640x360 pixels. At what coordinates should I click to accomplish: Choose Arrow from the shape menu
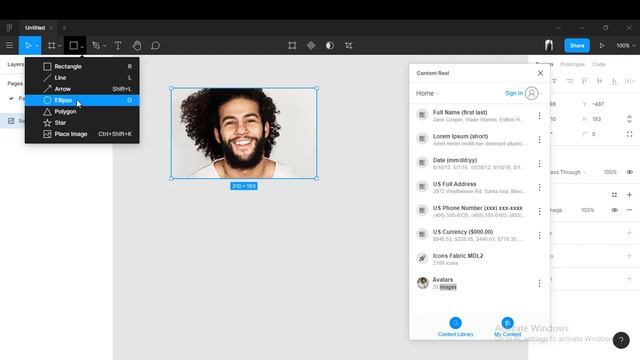[82, 89]
